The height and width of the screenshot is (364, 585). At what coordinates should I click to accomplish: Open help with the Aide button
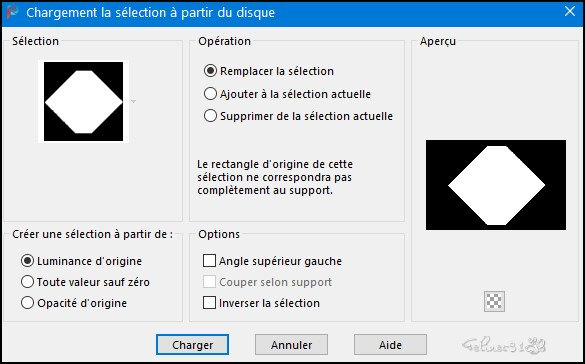click(390, 345)
